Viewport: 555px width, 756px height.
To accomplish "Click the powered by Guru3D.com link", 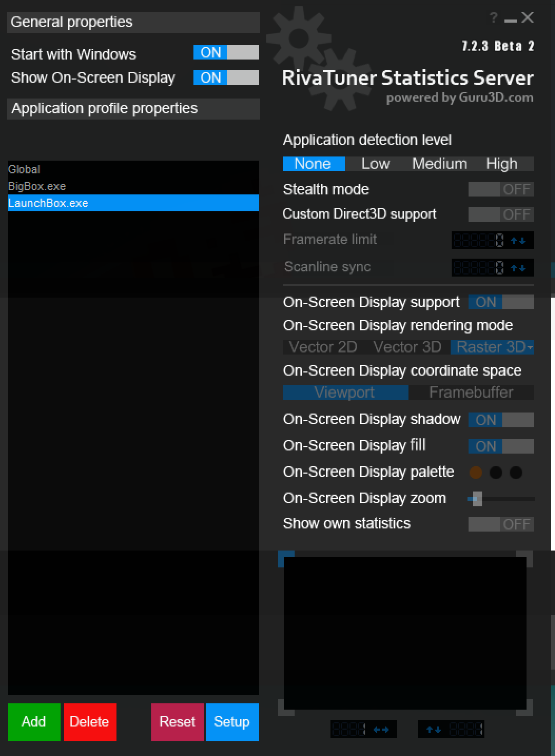I will click(460, 98).
